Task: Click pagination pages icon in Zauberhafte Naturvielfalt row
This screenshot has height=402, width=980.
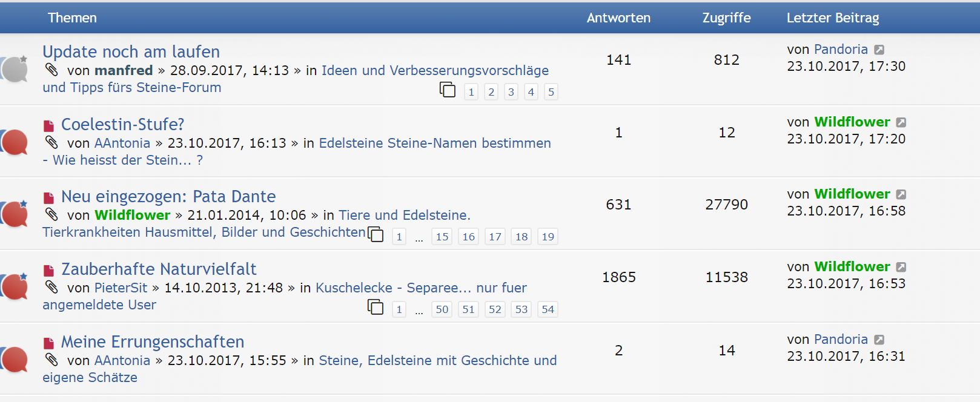Action: (x=376, y=308)
